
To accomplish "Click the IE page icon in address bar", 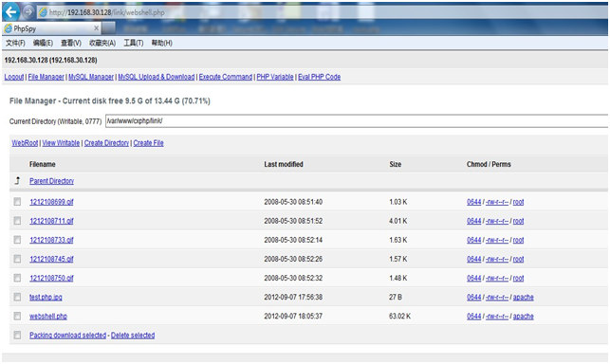I will (x=44, y=12).
